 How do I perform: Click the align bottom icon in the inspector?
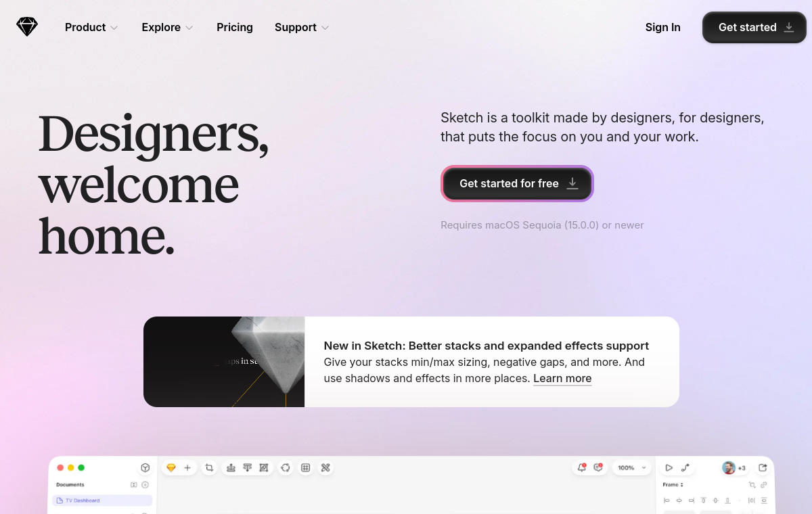(727, 500)
